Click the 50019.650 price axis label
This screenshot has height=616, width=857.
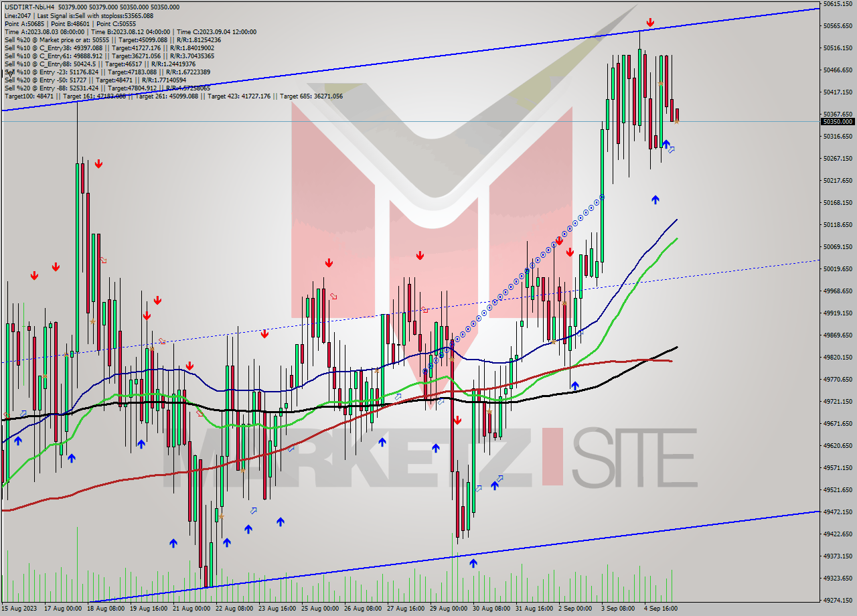[x=838, y=269]
